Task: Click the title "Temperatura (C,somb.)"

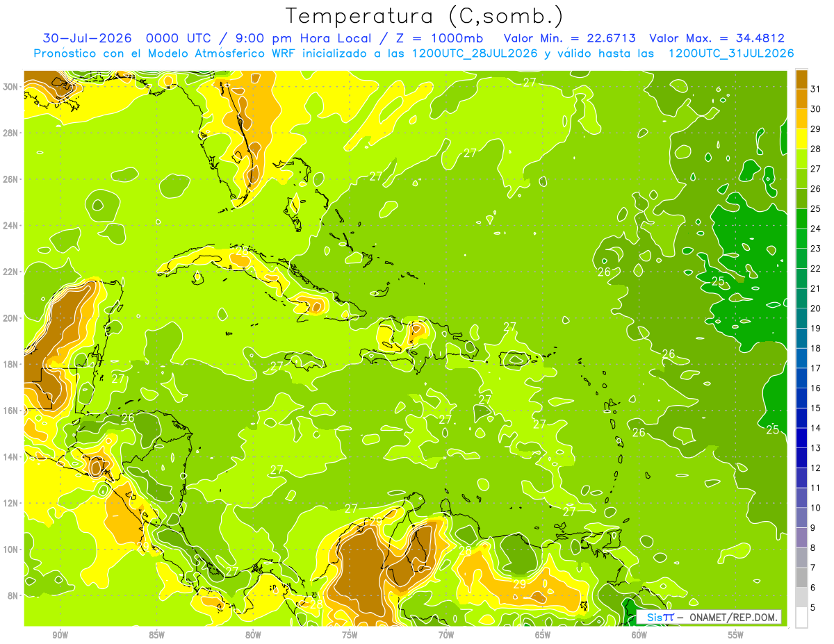Action: click(424, 16)
